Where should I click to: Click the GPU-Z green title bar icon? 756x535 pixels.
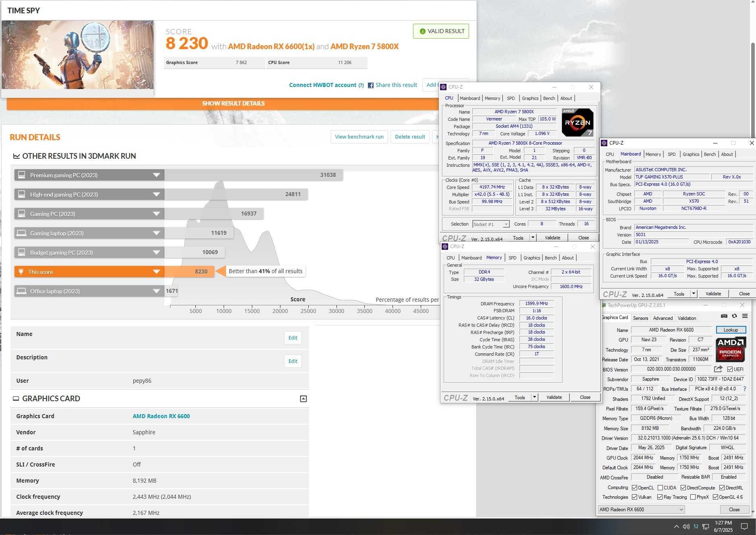(x=604, y=305)
